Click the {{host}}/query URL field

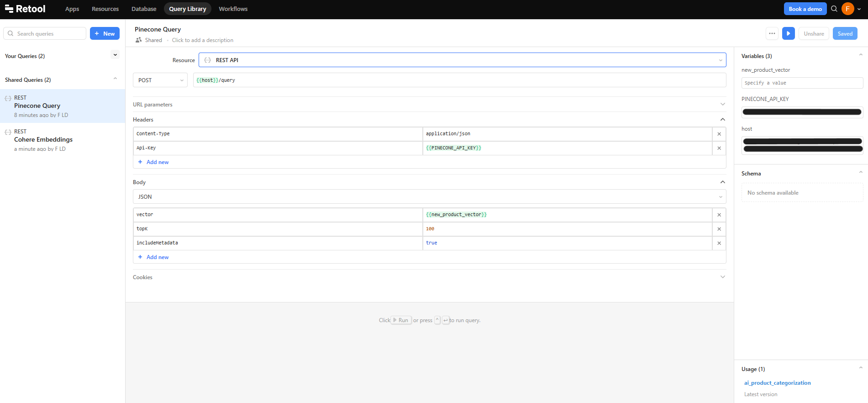459,80
